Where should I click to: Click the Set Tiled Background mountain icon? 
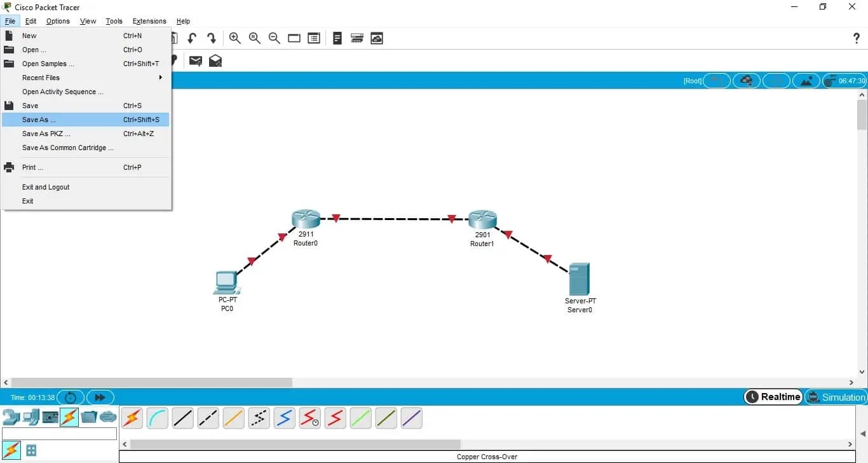(x=806, y=81)
